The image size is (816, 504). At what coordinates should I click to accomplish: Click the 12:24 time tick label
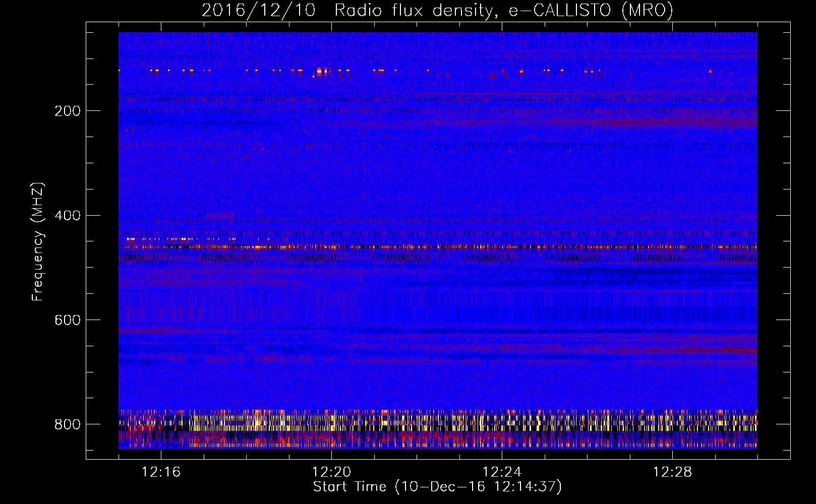(502, 472)
